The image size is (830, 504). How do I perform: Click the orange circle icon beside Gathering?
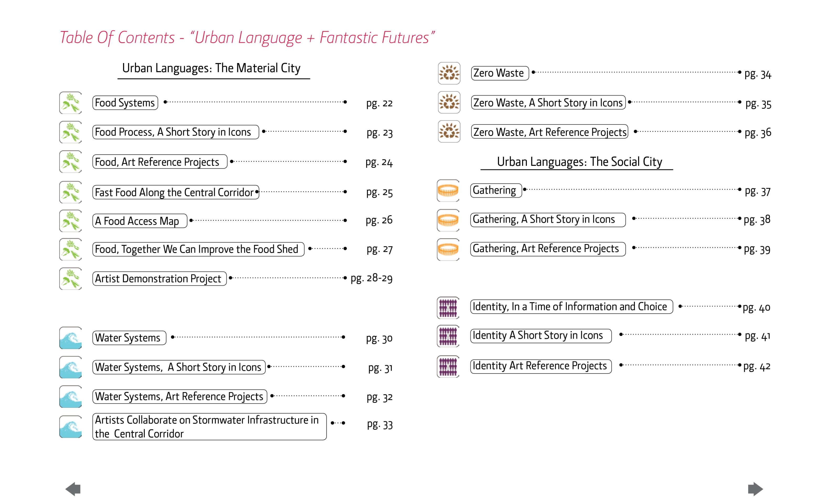(x=448, y=191)
